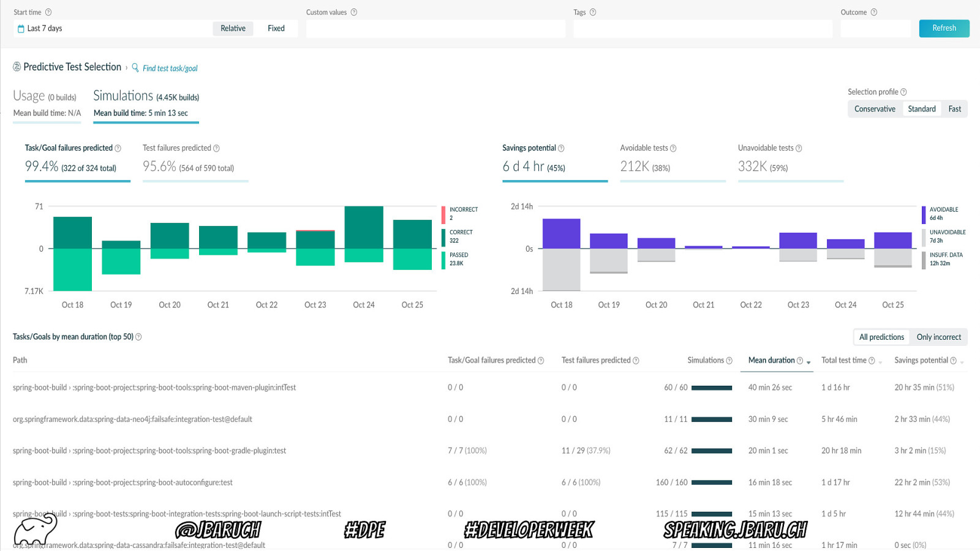Screen dimensions: 980x551
Task: Show All predictions
Action: (x=881, y=337)
